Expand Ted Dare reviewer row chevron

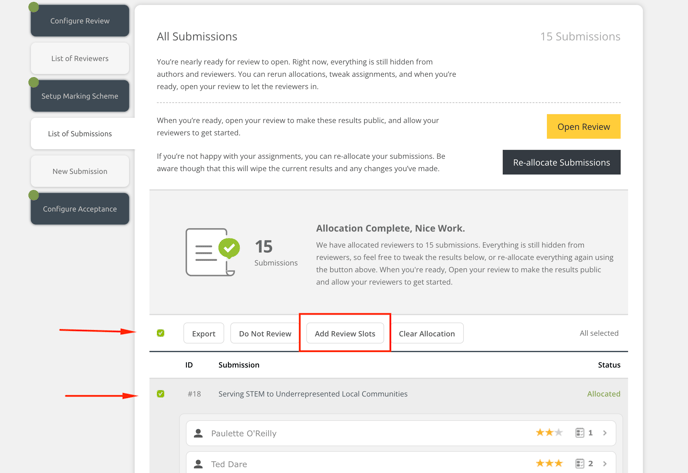[605, 464]
